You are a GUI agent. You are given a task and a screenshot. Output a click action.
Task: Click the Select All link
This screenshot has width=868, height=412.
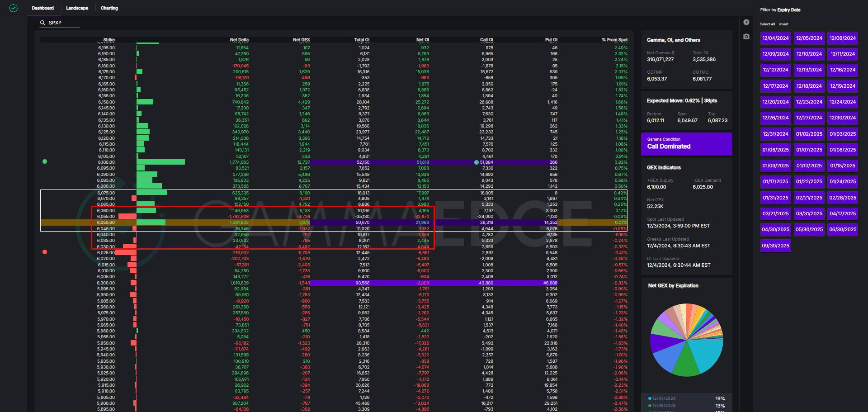[x=767, y=24]
